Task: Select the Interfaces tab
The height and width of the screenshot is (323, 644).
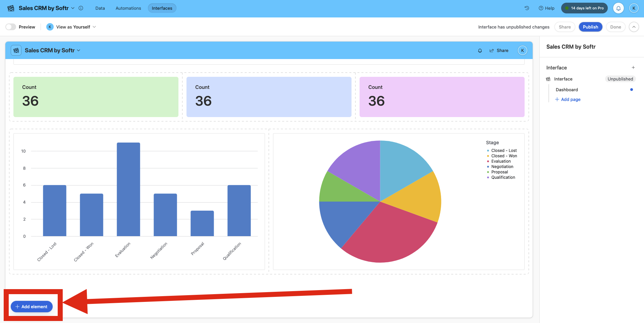Action: 162,8
